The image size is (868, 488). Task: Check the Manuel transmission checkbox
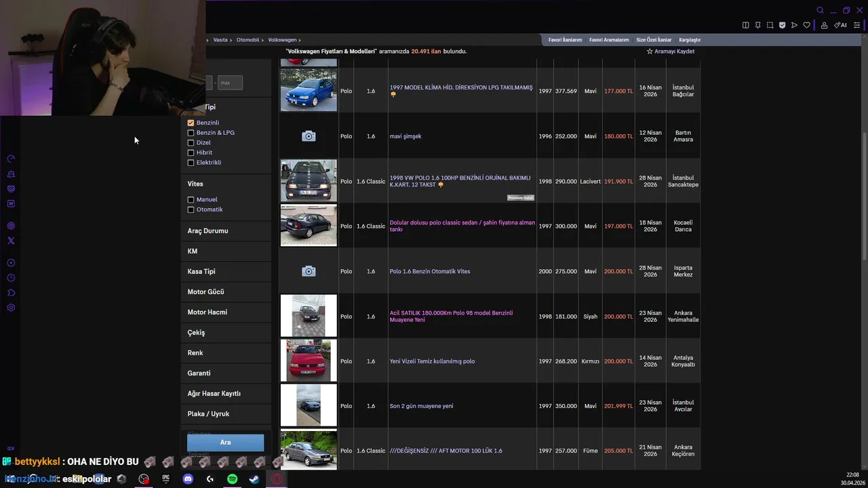191,200
